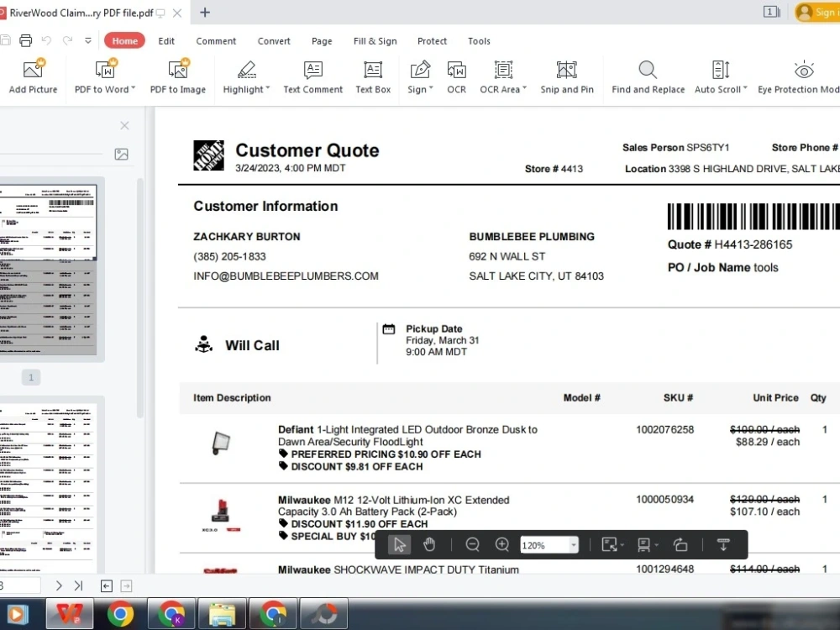Open the Page tab
Screen dimensions: 840x630
point(322,41)
